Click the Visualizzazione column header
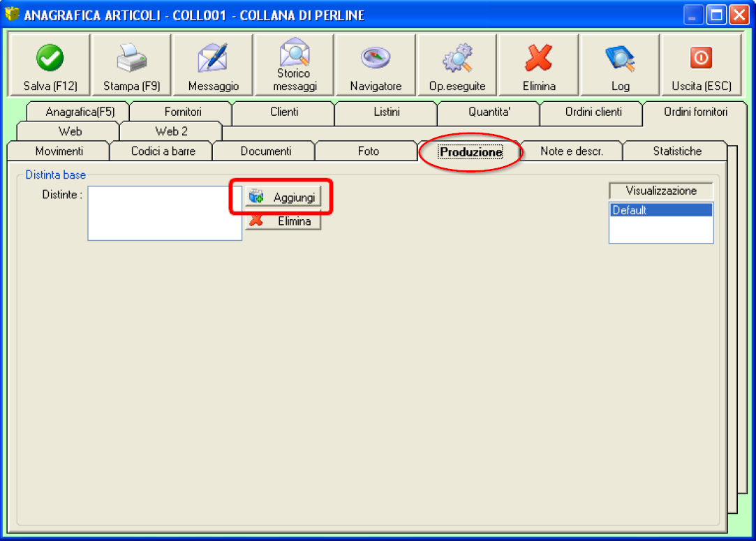Screen dimensions: 756x541 661,191
